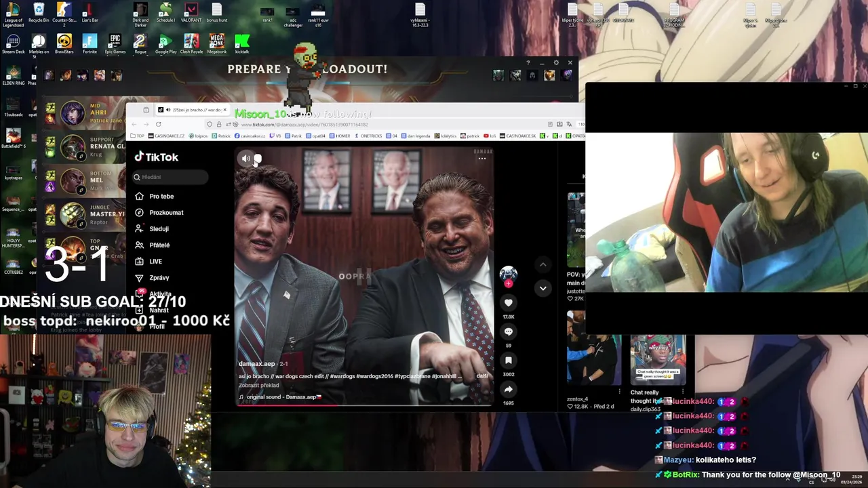Bookmark the TikTok video
868x488 pixels.
click(x=508, y=360)
